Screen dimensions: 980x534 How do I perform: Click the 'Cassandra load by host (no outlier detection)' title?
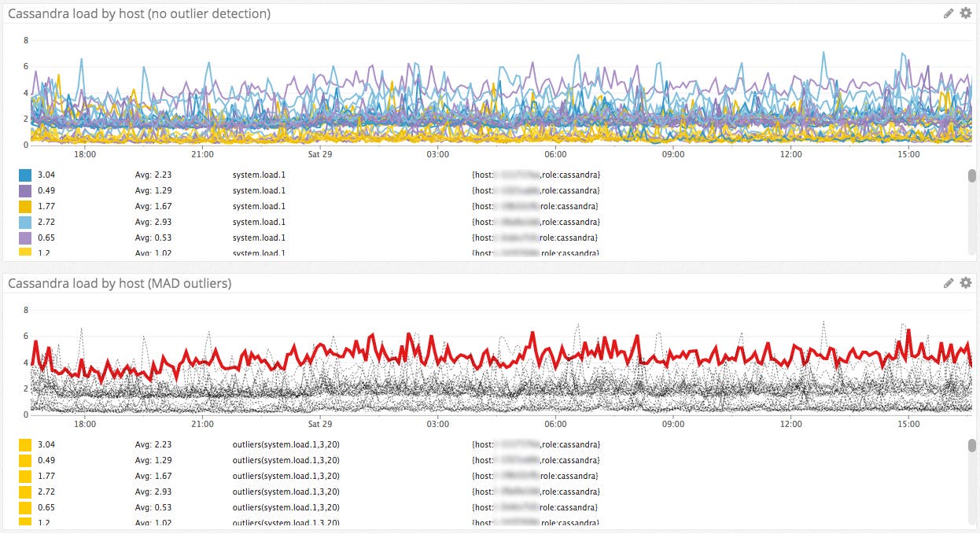pyautogui.click(x=139, y=13)
